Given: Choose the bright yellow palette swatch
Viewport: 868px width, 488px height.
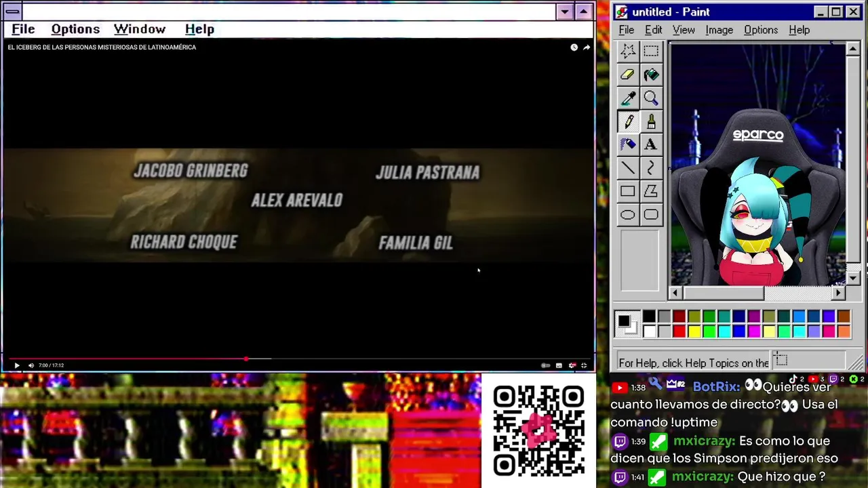Looking at the screenshot, I should 694,331.
